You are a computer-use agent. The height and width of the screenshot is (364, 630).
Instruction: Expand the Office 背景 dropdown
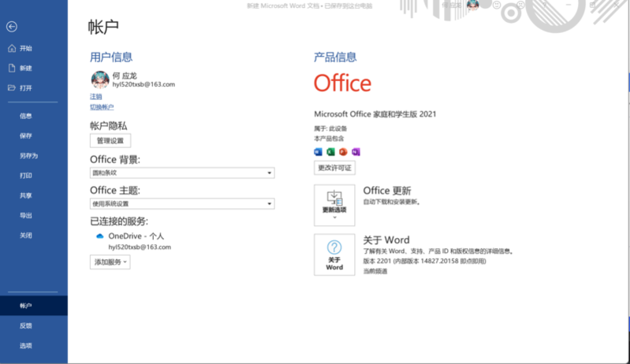pyautogui.click(x=270, y=173)
